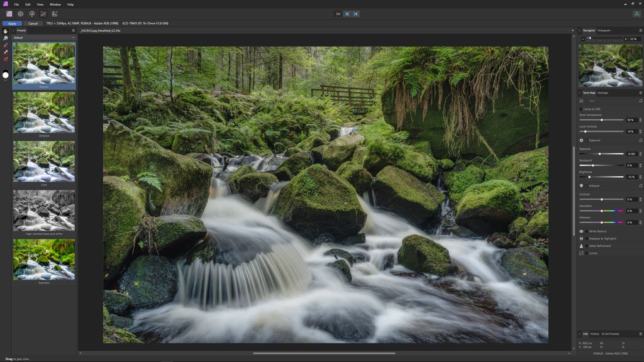
Task: Switch to the Histogram tab
Action: (604, 30)
